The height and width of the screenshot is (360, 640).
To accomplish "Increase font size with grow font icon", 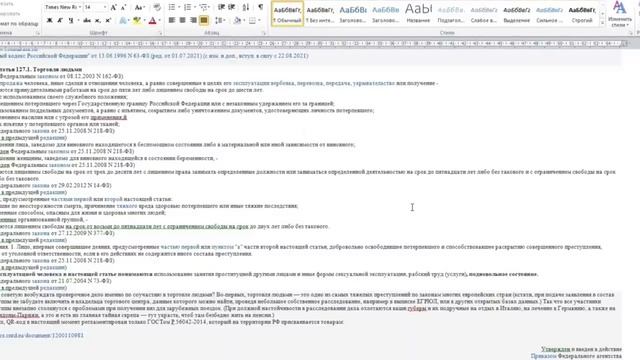I will coord(114,7).
